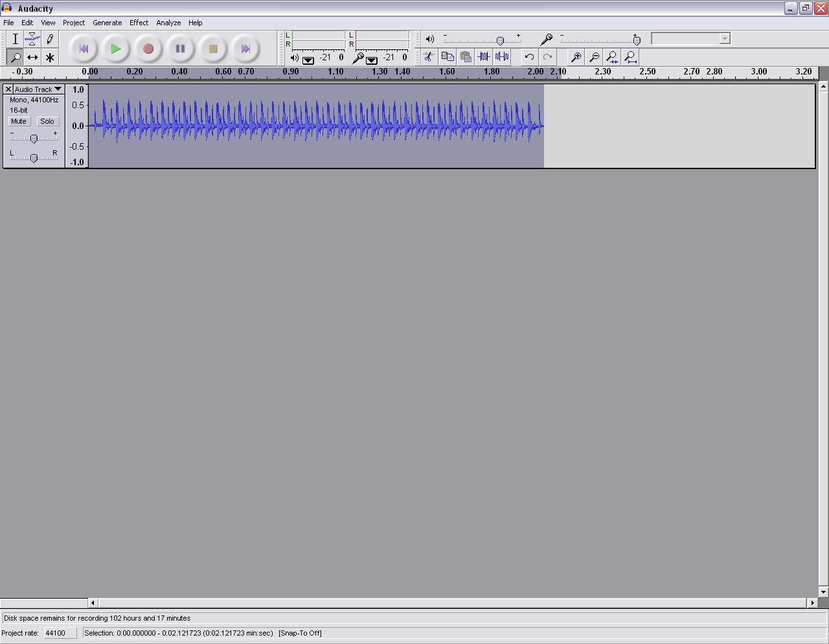829x644 pixels.
Task: Click the timeline ruler at 1.10
Action: (x=336, y=72)
